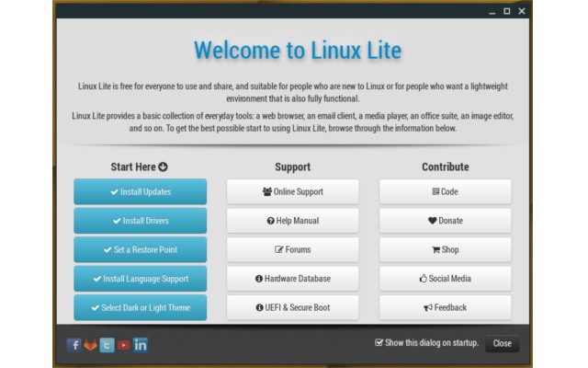Open the Help Manual
The height and width of the screenshot is (368, 588).
[x=292, y=221]
